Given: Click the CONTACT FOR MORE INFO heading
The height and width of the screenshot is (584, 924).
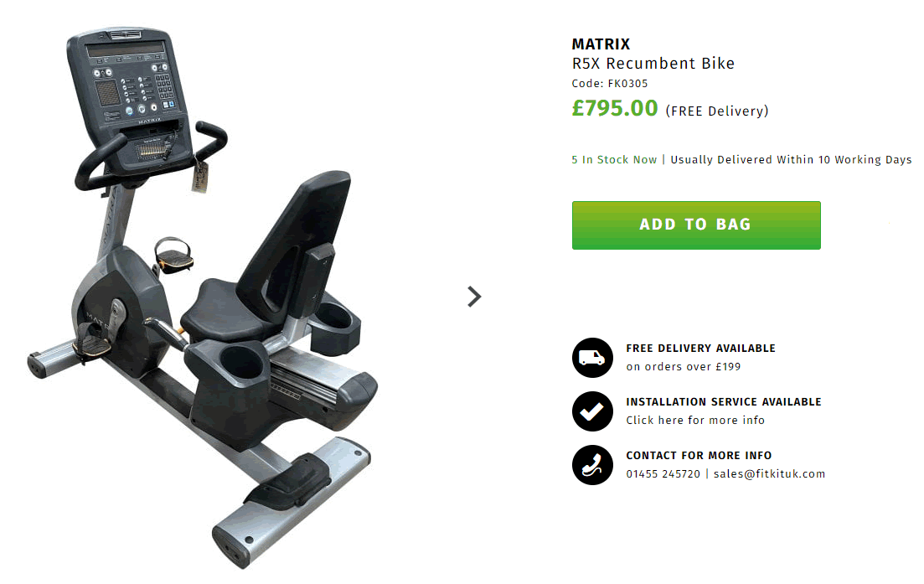Looking at the screenshot, I should 699,456.
